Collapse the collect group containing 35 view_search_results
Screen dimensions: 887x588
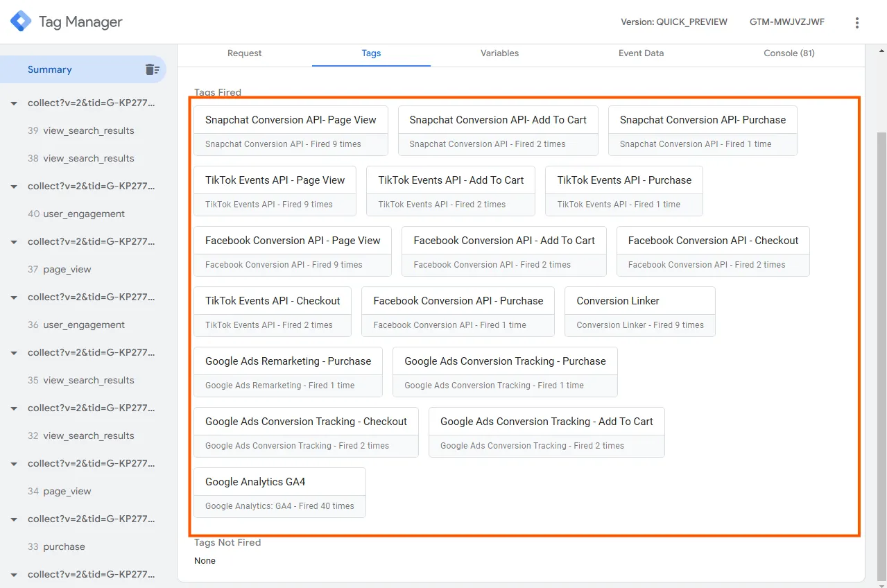pos(14,353)
